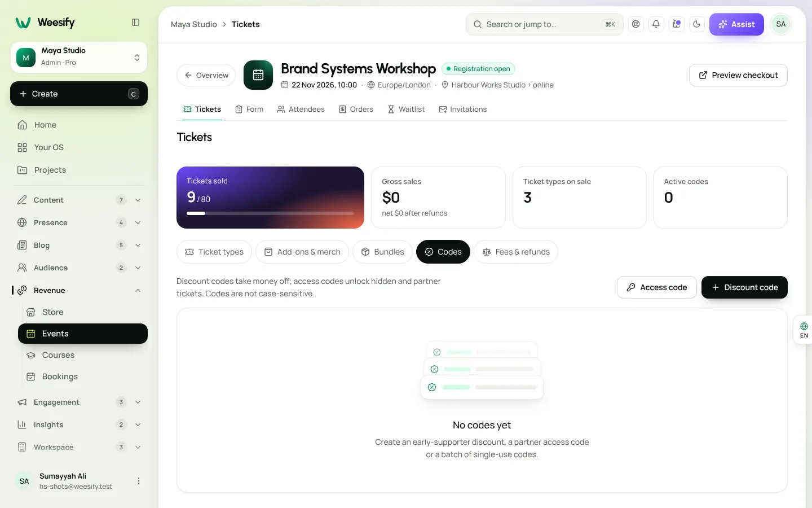
Task: Select the Fees & refunds pill
Action: click(516, 252)
